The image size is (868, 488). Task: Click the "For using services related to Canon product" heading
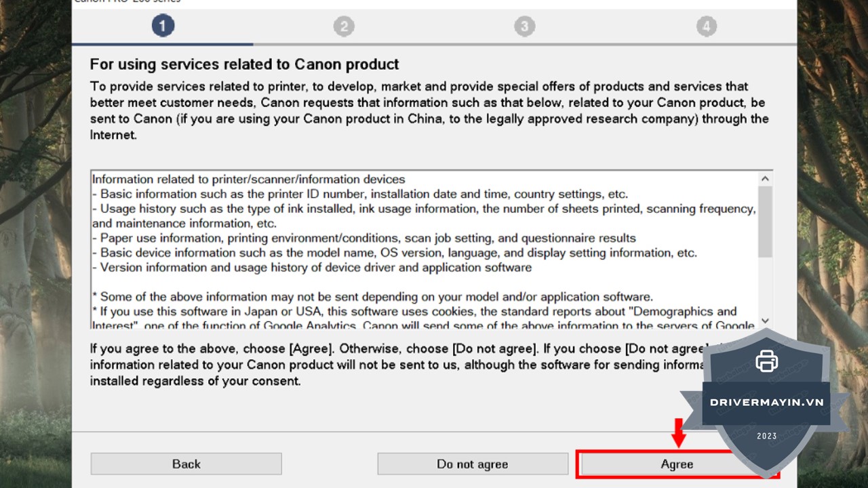coord(244,64)
